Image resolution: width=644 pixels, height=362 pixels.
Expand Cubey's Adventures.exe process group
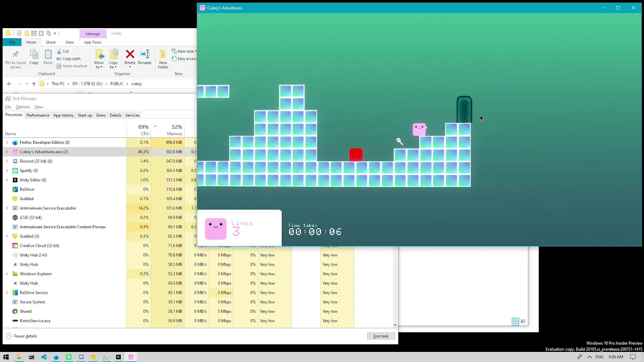7,152
